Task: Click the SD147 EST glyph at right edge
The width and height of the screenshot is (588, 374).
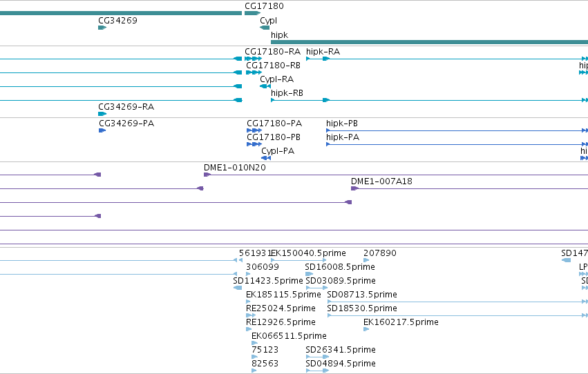Action: (567, 260)
